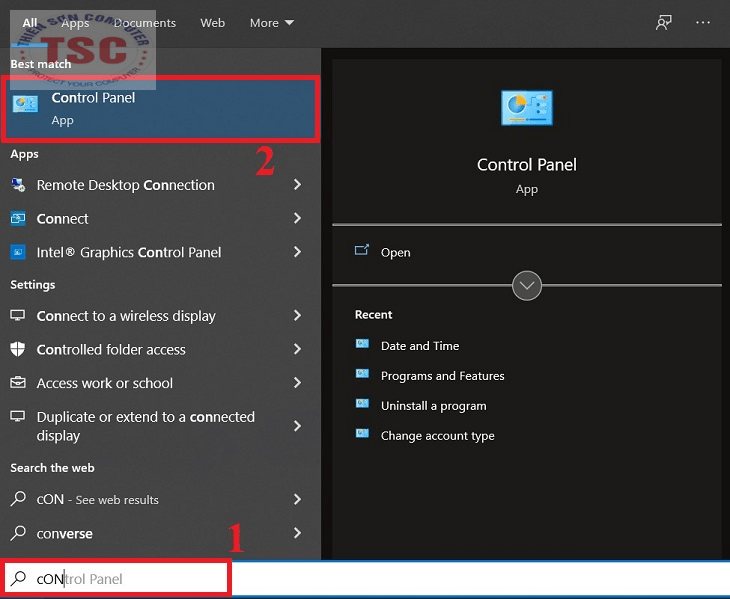This screenshot has height=599, width=730.
Task: Select the Intel Graphics Control Panel result
Action: tap(161, 252)
